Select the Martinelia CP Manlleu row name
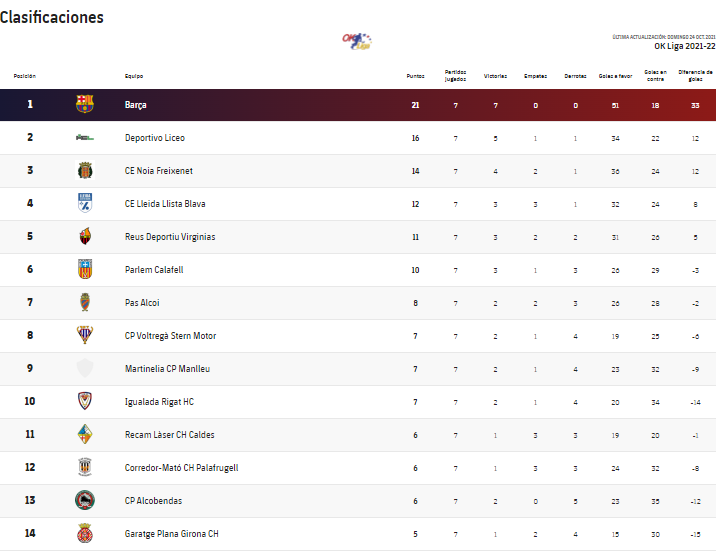The height and width of the screenshot is (557, 721). (167, 369)
